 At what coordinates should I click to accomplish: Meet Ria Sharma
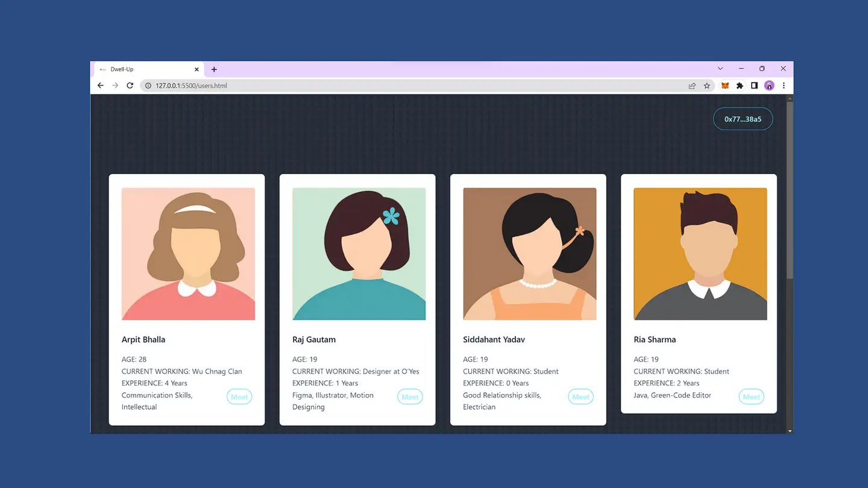coord(751,397)
